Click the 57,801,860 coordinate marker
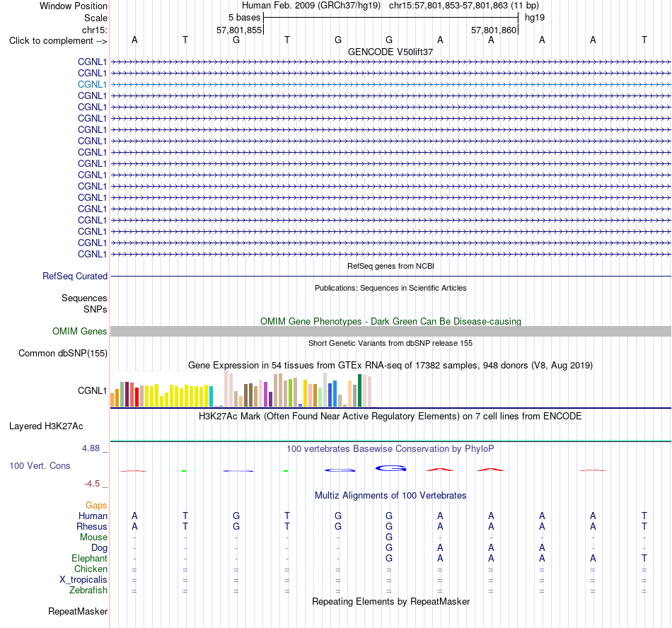 point(493,30)
